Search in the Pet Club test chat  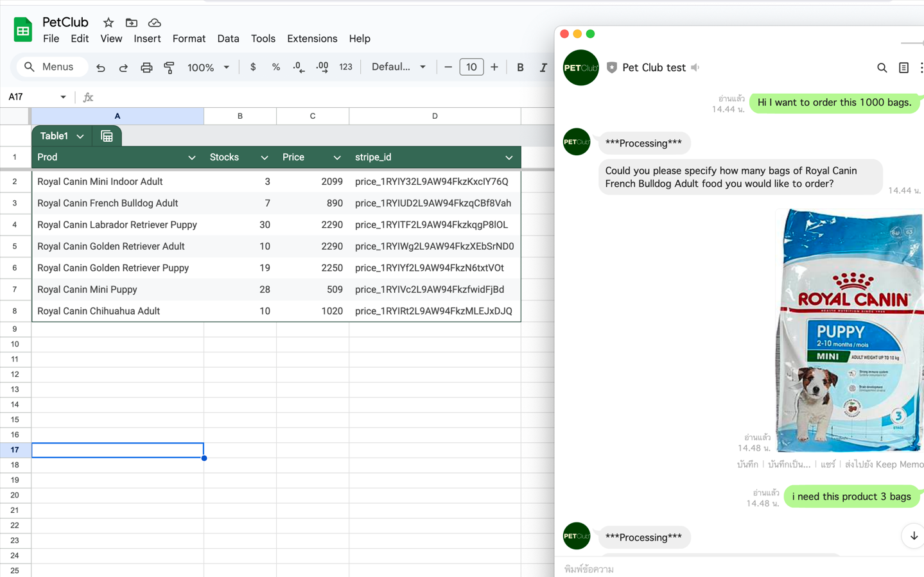882,67
